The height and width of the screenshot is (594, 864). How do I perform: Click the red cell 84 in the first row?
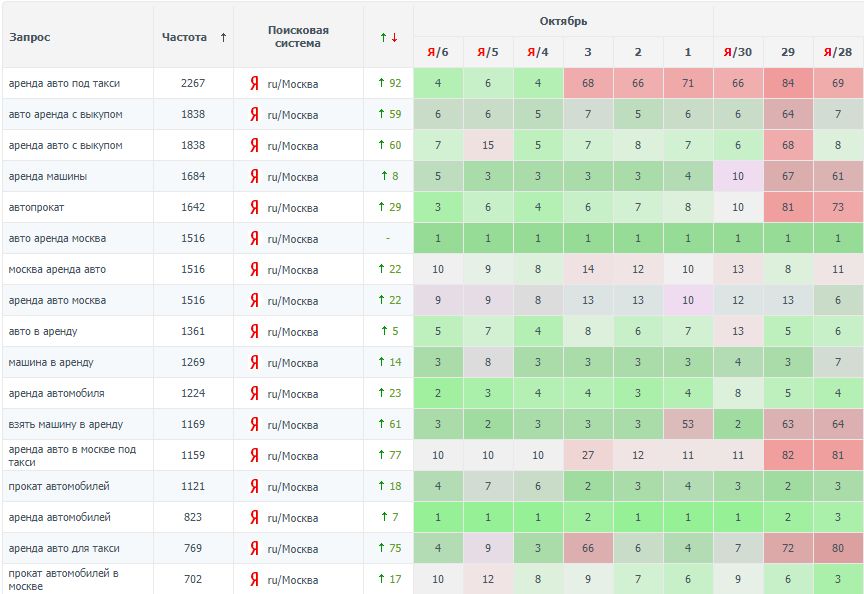[788, 83]
